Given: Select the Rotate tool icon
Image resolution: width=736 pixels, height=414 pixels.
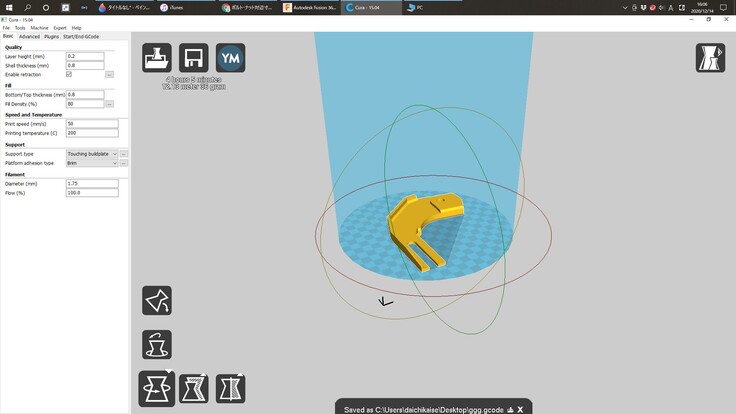Looking at the screenshot, I should pos(157,388).
